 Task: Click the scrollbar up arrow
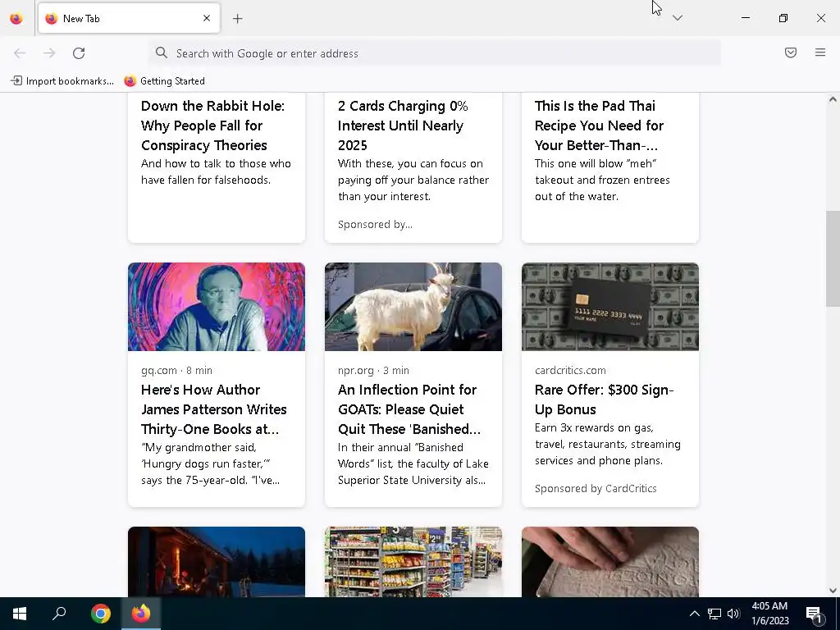[833, 99]
